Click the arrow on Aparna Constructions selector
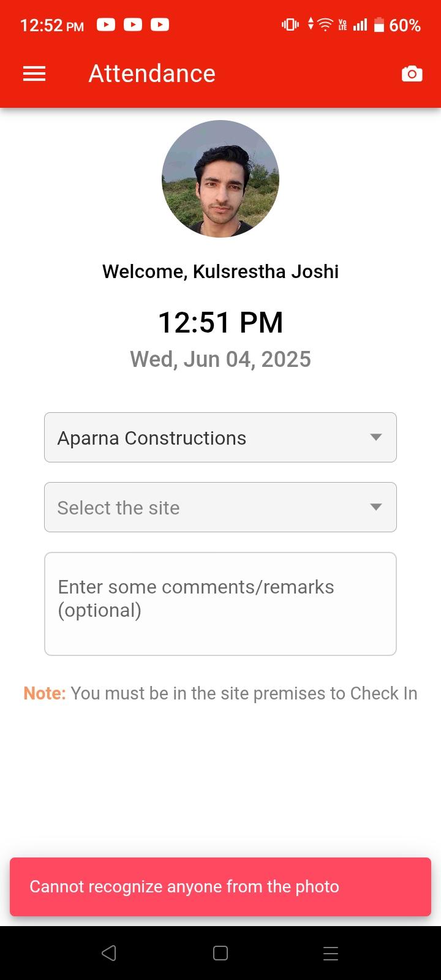This screenshot has width=441, height=980. point(376,437)
